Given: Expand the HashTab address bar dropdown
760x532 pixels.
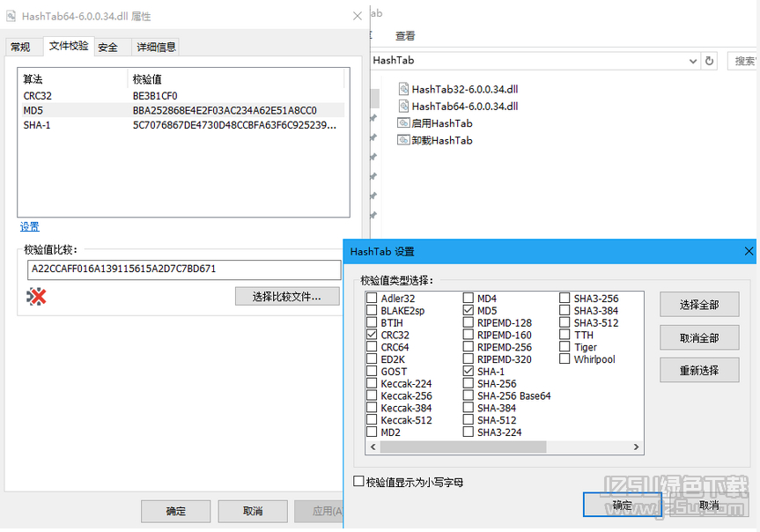Looking at the screenshot, I should 692,61.
